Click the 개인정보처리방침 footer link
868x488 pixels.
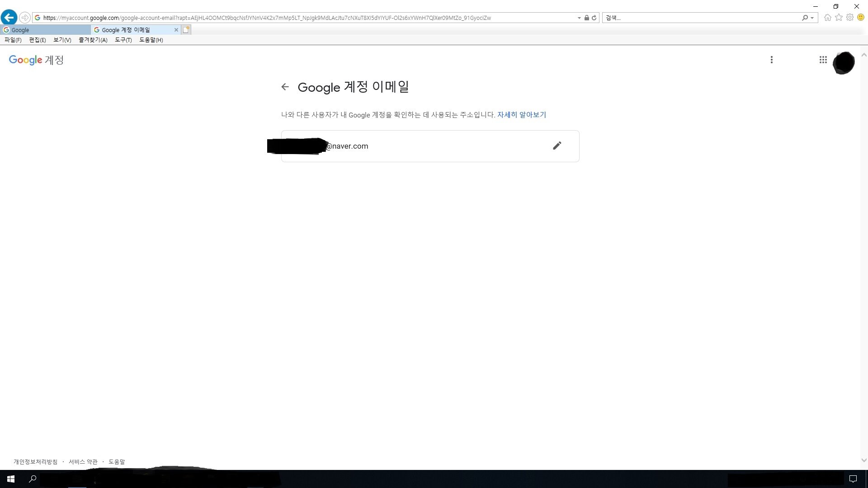click(x=36, y=462)
